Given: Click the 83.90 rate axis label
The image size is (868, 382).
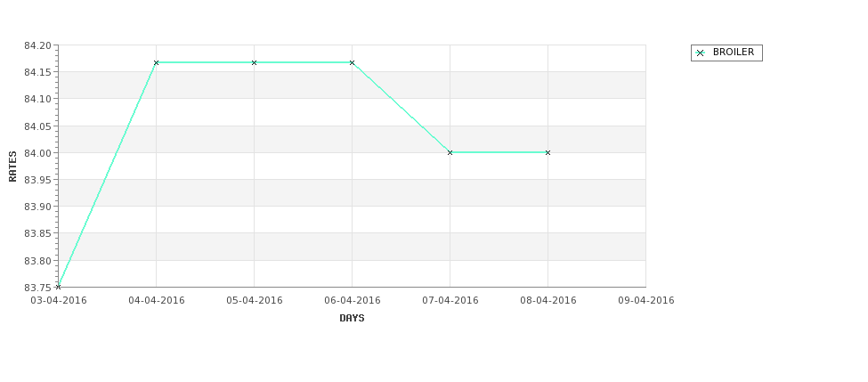Looking at the screenshot, I should point(37,207).
